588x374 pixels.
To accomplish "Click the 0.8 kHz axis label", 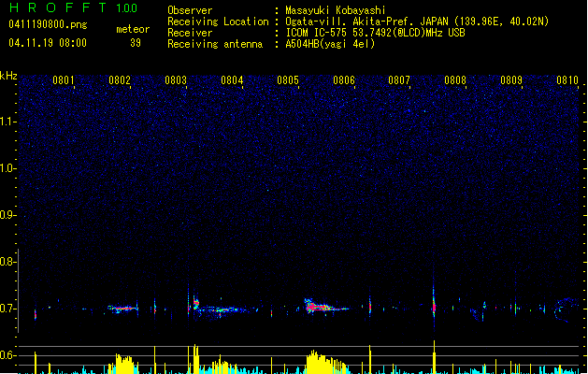I will coord(7,262).
